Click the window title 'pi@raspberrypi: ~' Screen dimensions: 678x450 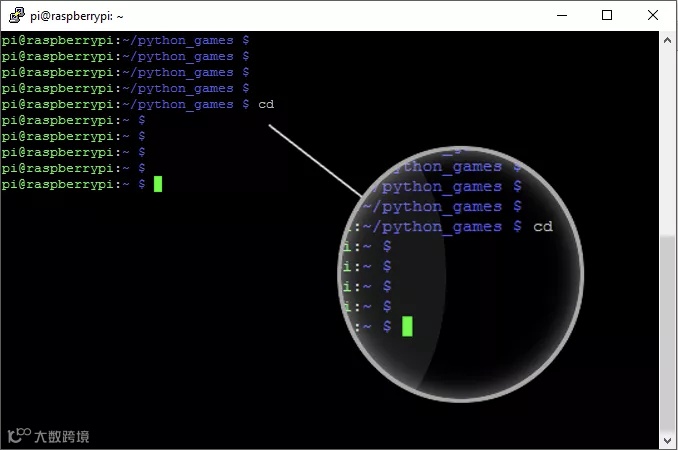click(77, 16)
